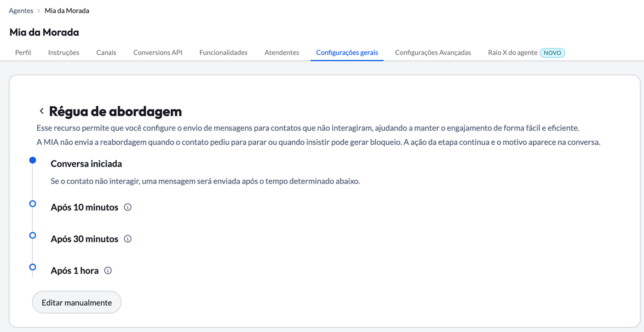
Task: Click the back arrow beside Régua de abordagem
Action: (41, 111)
